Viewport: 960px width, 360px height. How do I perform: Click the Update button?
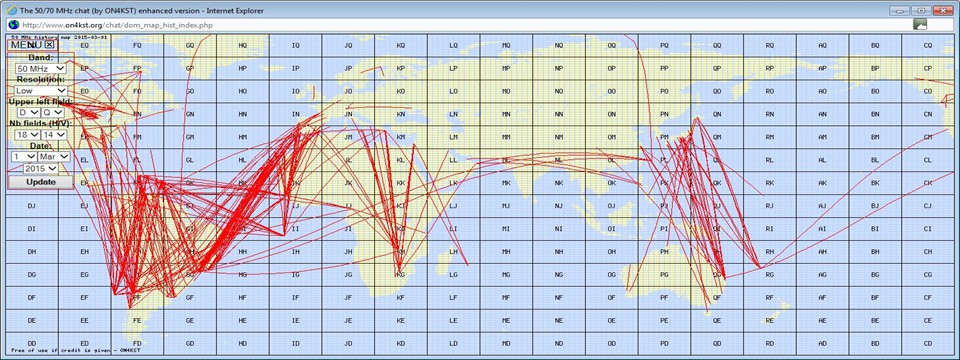[x=41, y=182]
